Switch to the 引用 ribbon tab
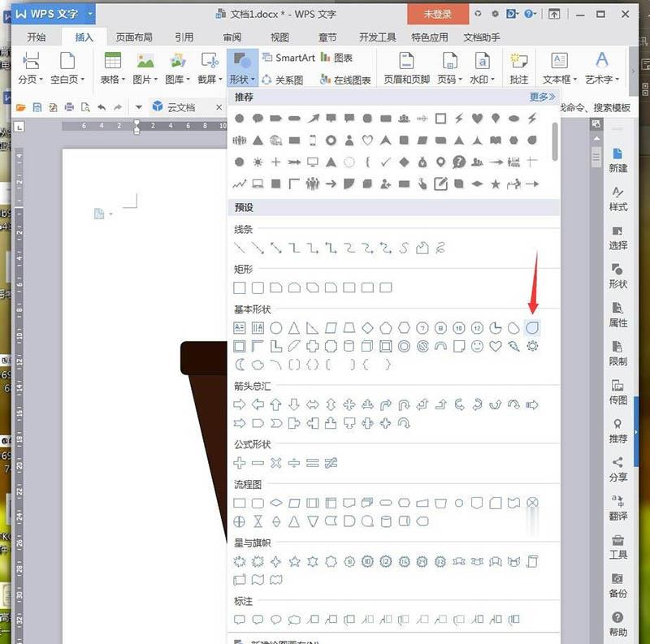650x644 pixels. tap(184, 37)
